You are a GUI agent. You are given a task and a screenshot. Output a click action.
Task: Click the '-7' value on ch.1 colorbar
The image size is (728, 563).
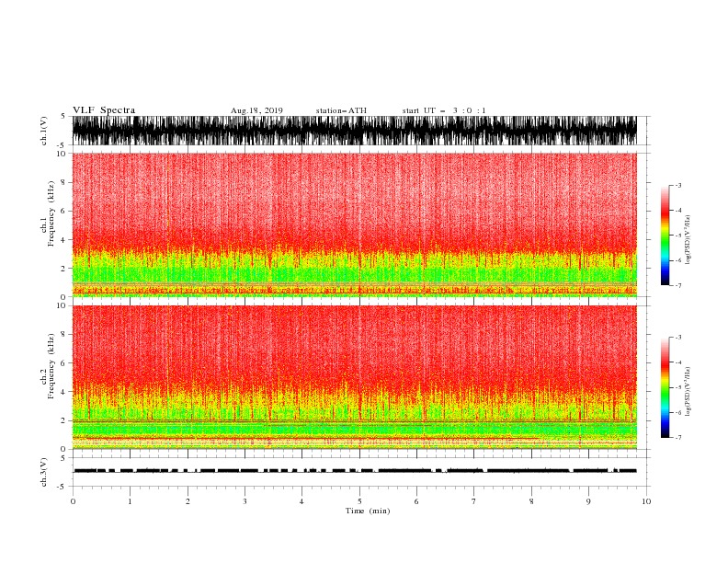[678, 286]
